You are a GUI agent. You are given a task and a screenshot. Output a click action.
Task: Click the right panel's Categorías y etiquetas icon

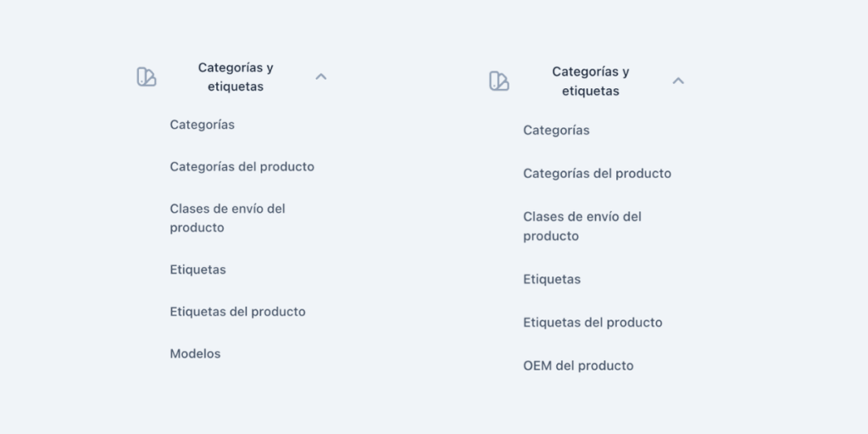pos(499,81)
